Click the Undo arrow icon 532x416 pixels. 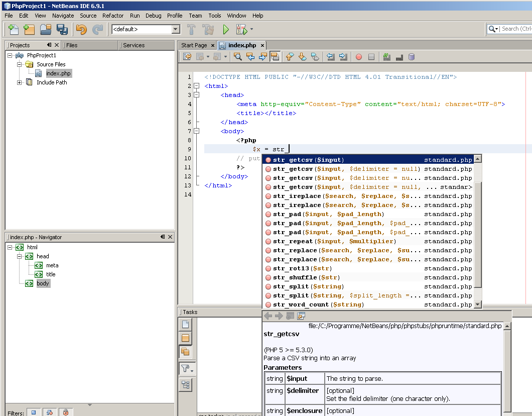coord(81,30)
